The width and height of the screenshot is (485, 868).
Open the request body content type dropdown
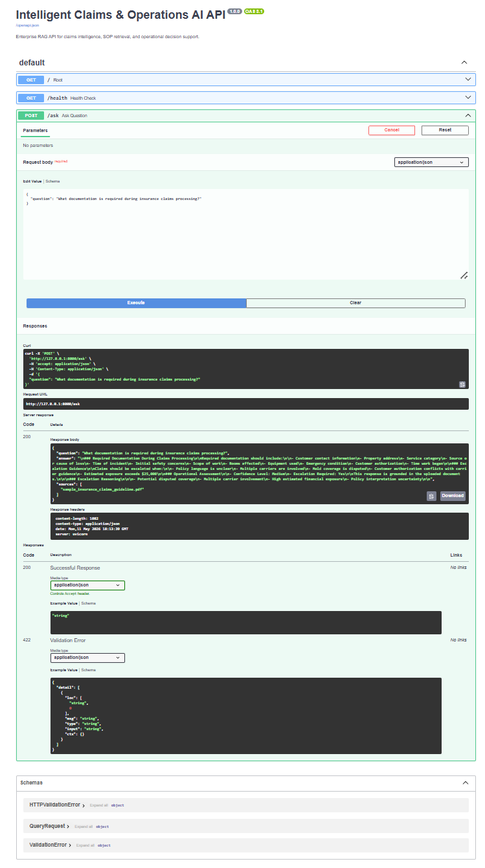[431, 162]
